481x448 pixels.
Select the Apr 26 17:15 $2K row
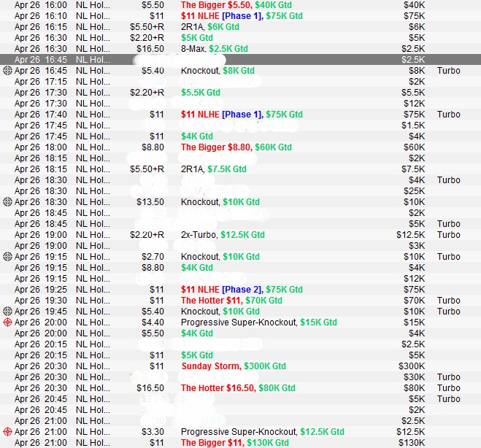click(241, 82)
